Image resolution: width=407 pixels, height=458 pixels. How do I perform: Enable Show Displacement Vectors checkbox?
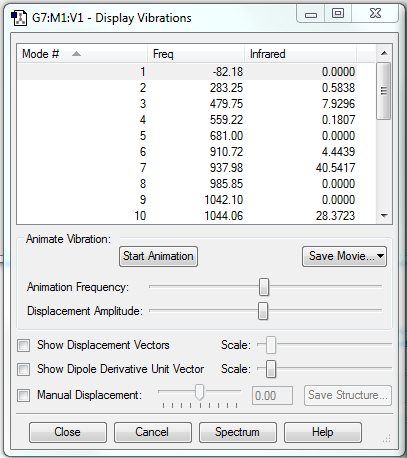click(24, 345)
